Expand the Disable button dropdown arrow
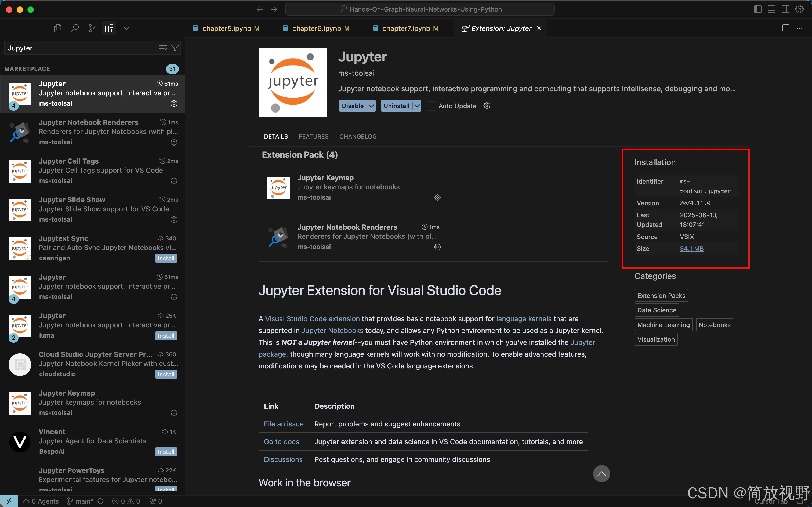The width and height of the screenshot is (812, 507). coord(371,106)
